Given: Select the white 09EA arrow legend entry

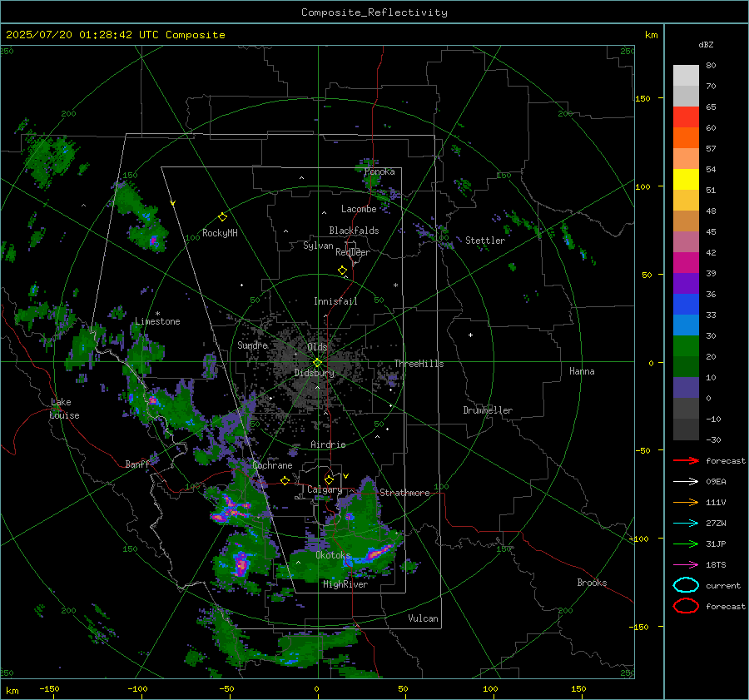Looking at the screenshot, I should 686,482.
